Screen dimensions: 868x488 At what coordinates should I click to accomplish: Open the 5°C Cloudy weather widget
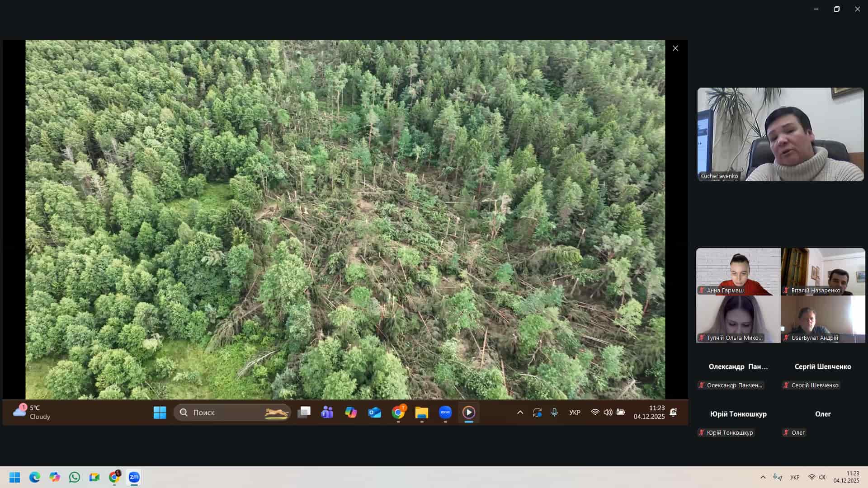pyautogui.click(x=32, y=412)
